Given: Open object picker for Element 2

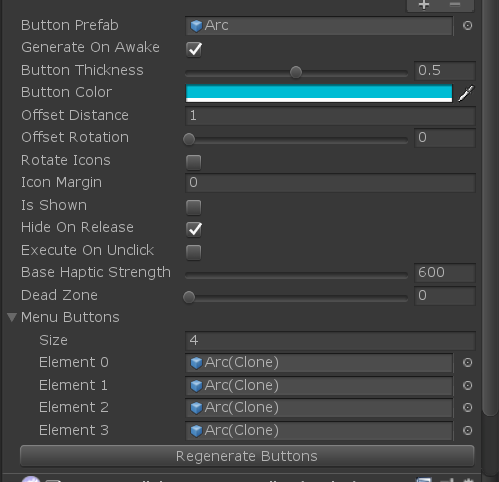Looking at the screenshot, I should coord(467,407).
